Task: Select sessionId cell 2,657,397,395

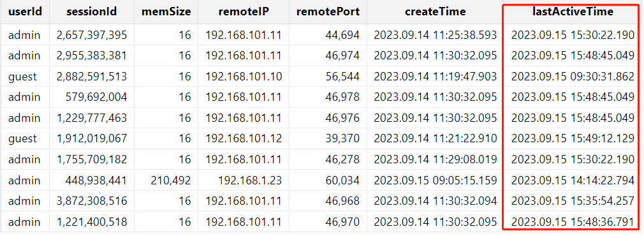Action: tap(92, 35)
